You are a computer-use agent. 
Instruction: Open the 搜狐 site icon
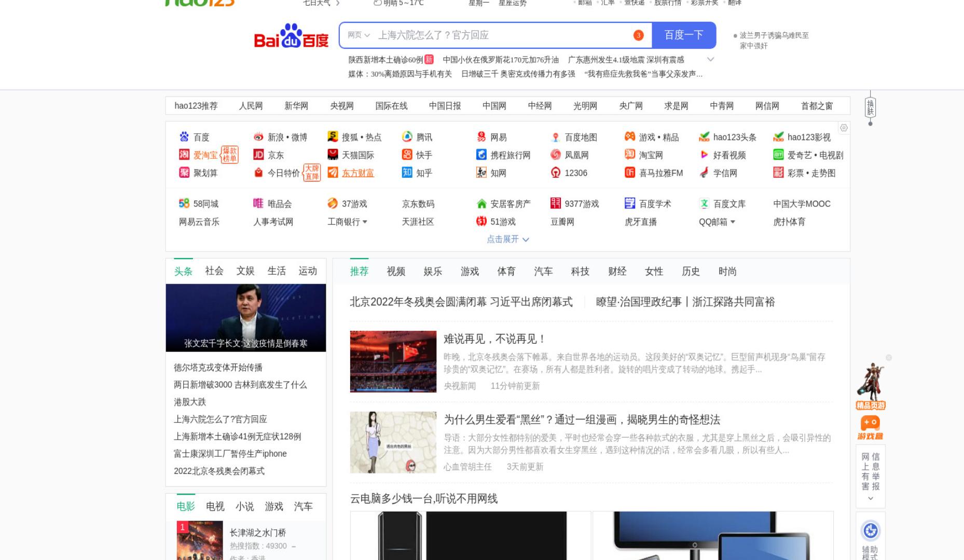coord(333,137)
